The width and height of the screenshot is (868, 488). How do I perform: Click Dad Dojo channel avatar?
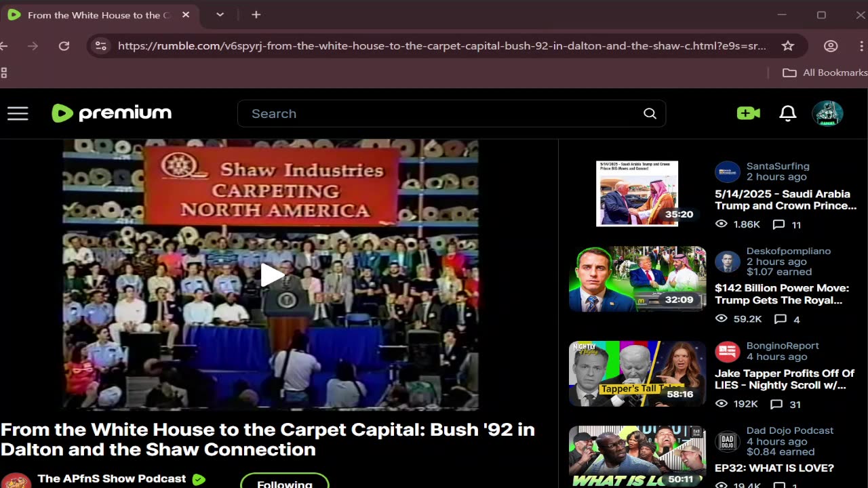(x=728, y=441)
